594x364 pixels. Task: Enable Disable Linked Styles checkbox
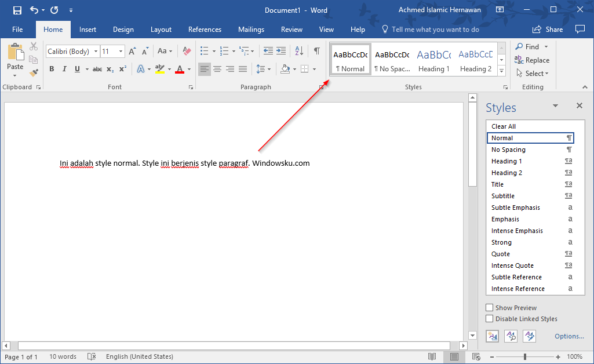coord(490,319)
